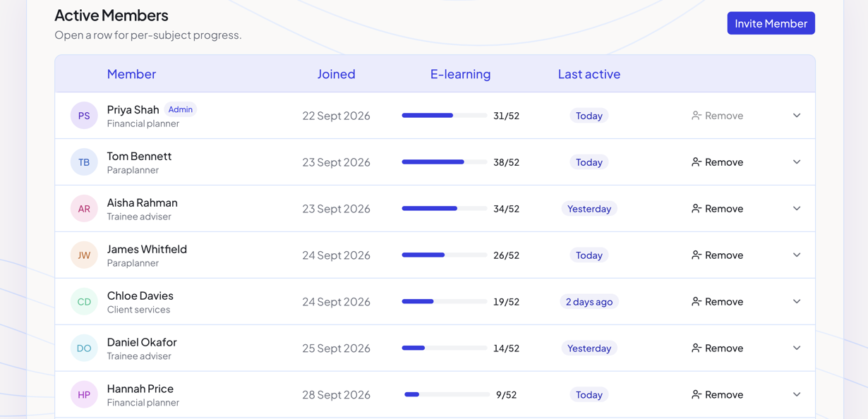
Task: Remove James Whitfield from members
Action: (717, 255)
